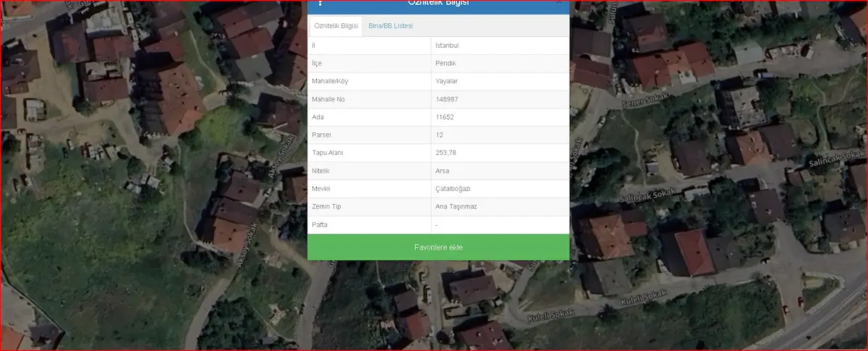Select the İstanbul value cell
This screenshot has height=351, width=868.
[500, 46]
